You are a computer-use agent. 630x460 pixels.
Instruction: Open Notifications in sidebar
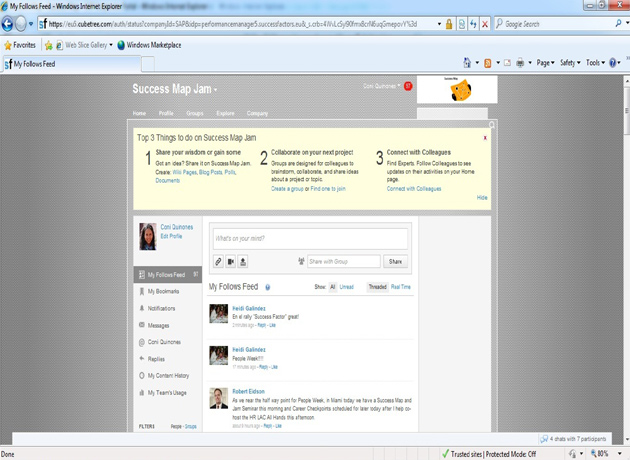pos(161,308)
